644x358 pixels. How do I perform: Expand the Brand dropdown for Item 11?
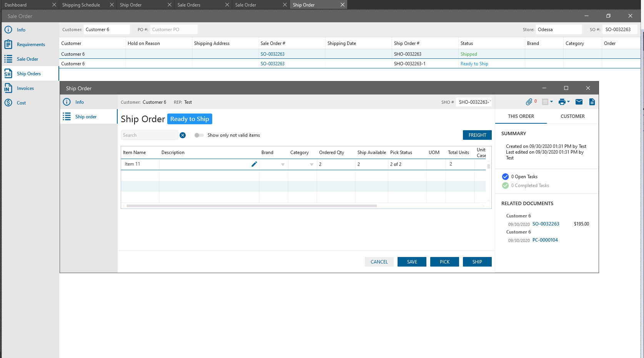[x=283, y=164]
